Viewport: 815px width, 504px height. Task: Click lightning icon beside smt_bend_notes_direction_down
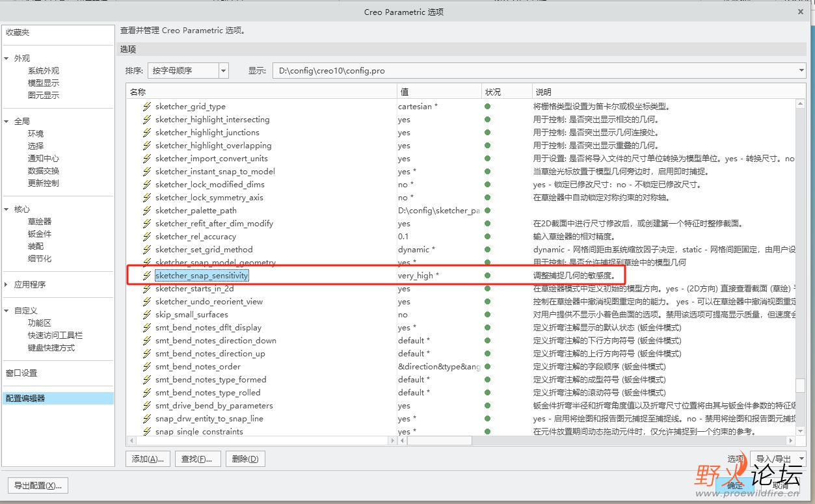(x=147, y=341)
